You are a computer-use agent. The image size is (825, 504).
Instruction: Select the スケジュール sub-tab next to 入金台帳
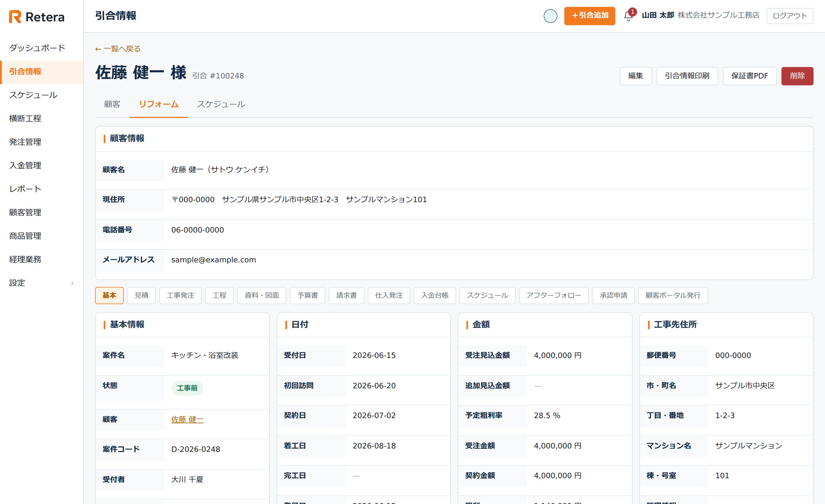tap(487, 296)
